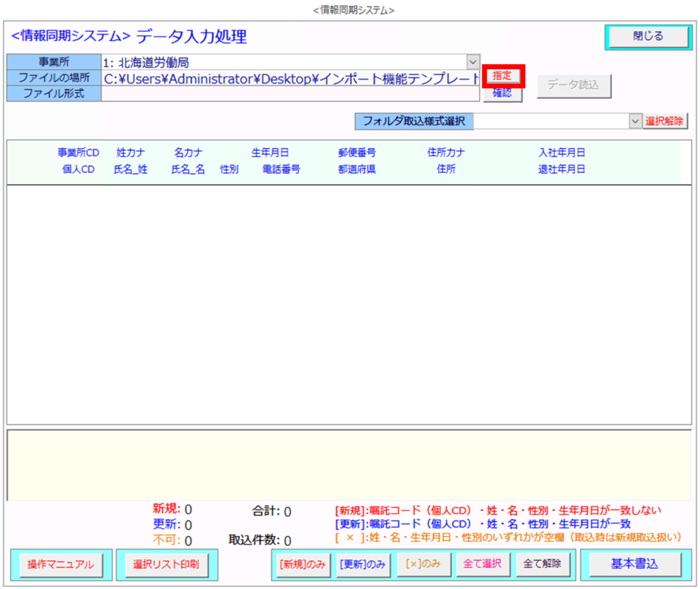
Task: Click the pale yellow message area
Action: point(349,465)
